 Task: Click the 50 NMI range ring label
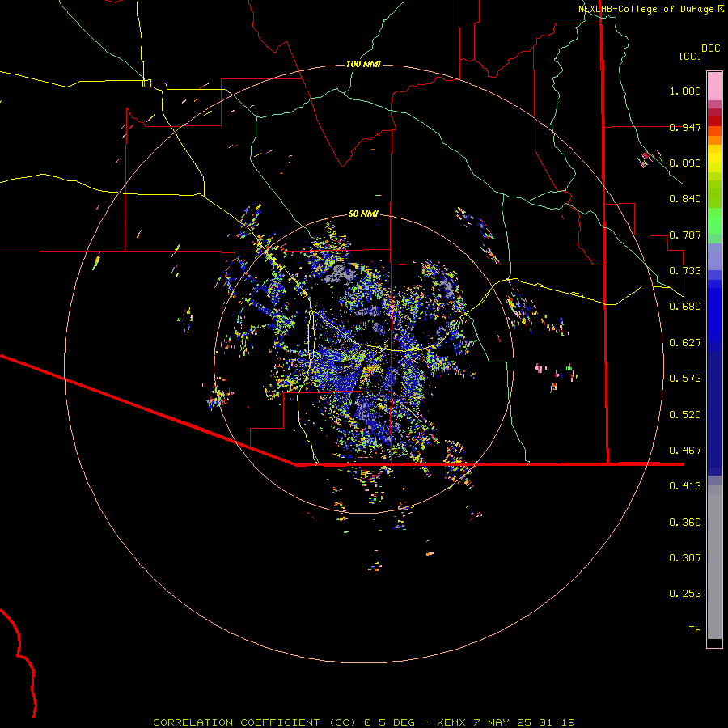coord(363,214)
